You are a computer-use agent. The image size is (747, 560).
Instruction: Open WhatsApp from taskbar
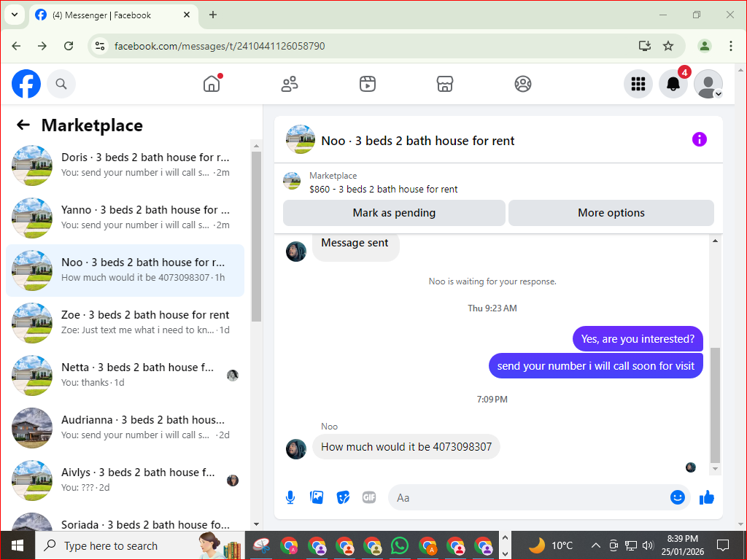tap(400, 545)
